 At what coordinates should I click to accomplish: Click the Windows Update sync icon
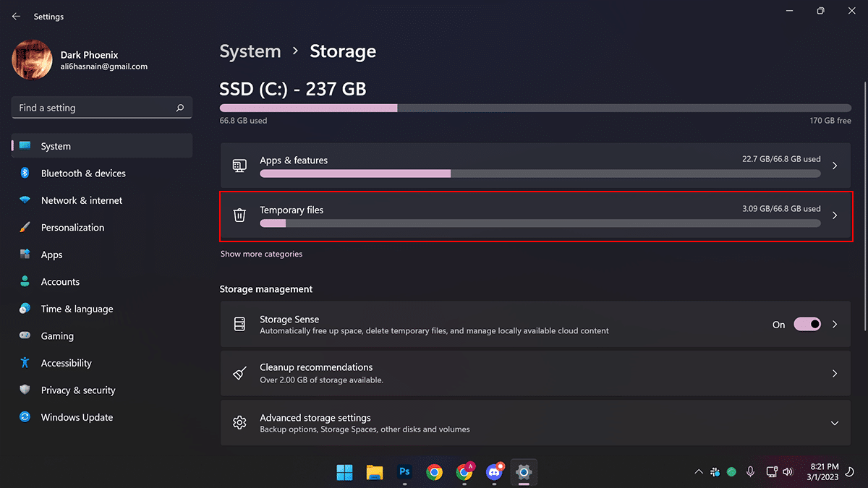25,417
